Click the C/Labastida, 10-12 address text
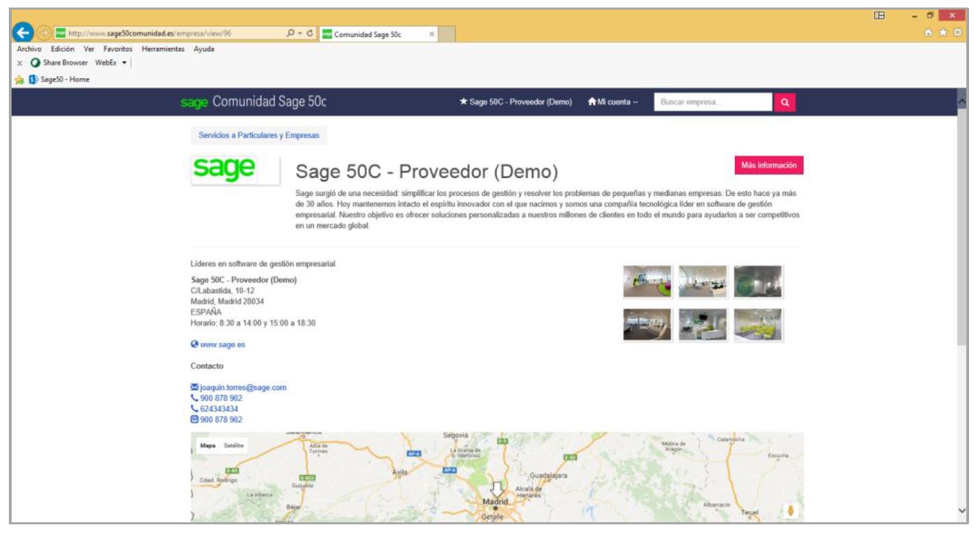The height and width of the screenshot is (538, 980). point(222,290)
